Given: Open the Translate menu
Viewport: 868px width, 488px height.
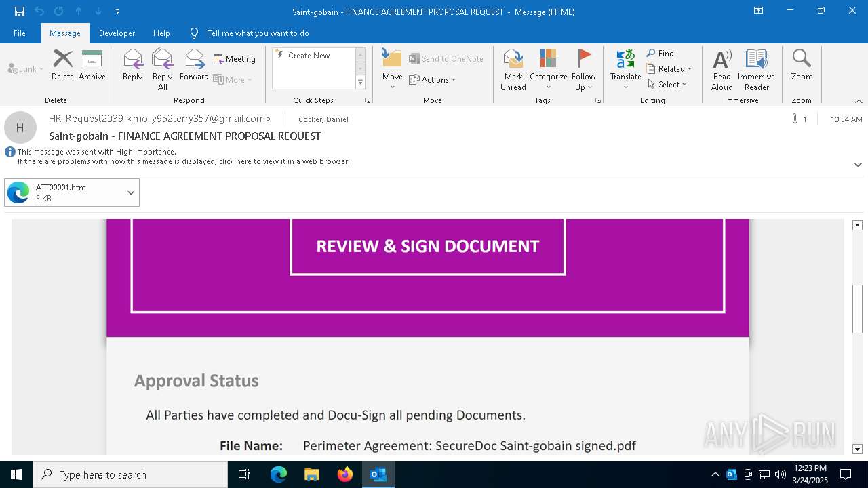Looking at the screenshot, I should pyautogui.click(x=625, y=69).
